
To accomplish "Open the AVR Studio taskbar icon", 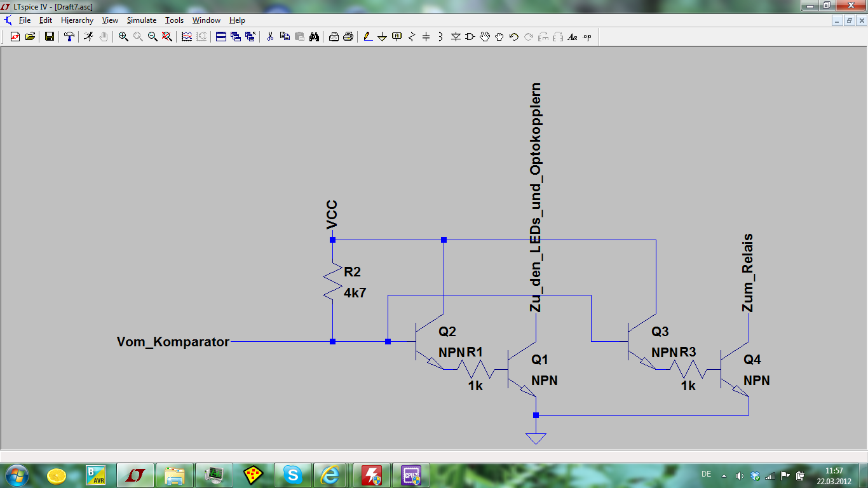I will (95, 475).
